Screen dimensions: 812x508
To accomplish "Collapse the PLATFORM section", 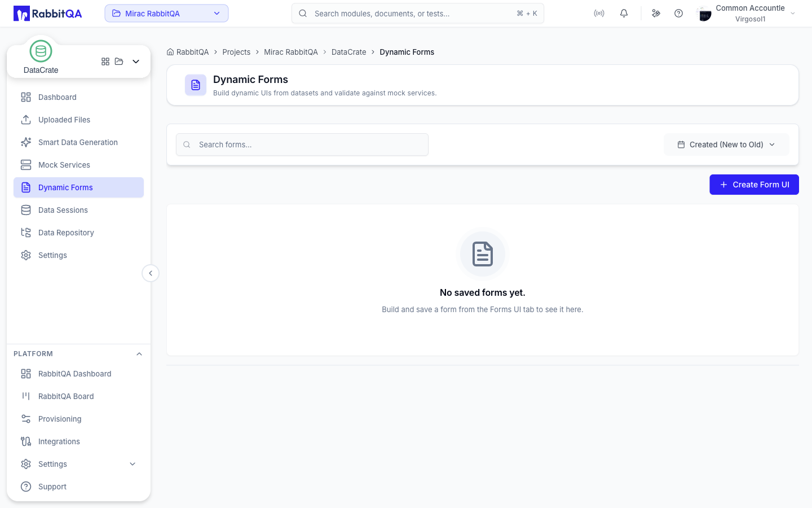I will point(139,354).
